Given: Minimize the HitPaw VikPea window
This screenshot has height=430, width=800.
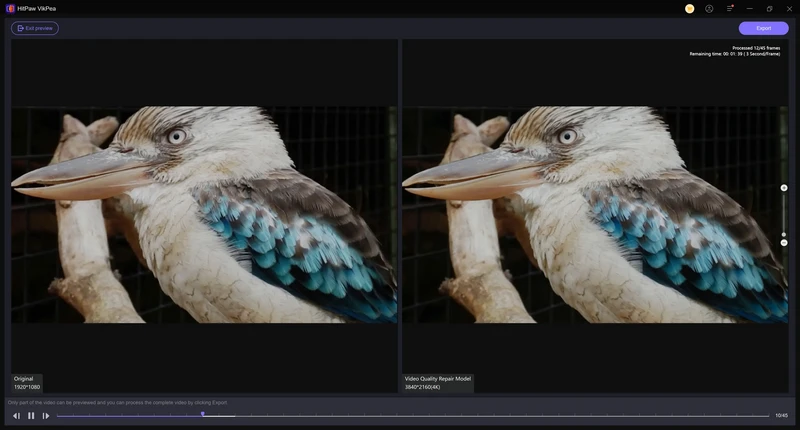Looking at the screenshot, I should (750, 8).
